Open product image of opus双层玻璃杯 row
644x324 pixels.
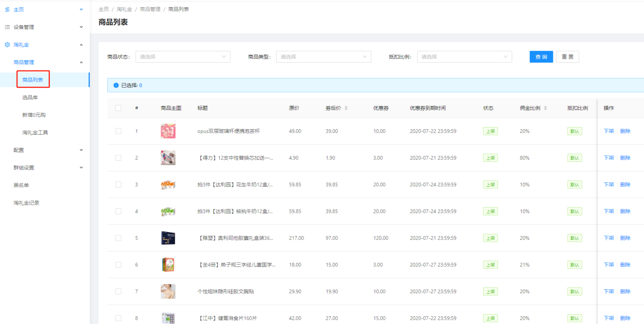click(x=168, y=131)
